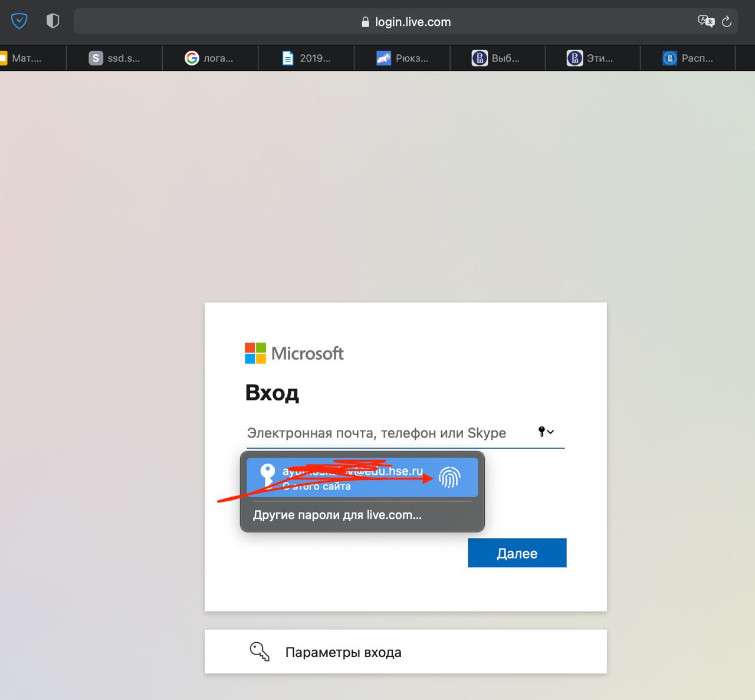Switch to the Расп... tab
This screenshot has height=700, width=755.
click(x=688, y=58)
